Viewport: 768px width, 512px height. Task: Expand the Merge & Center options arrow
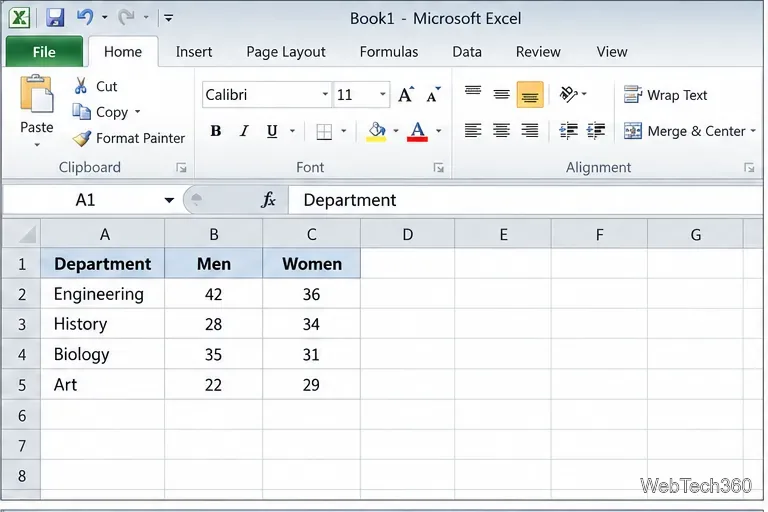point(753,131)
